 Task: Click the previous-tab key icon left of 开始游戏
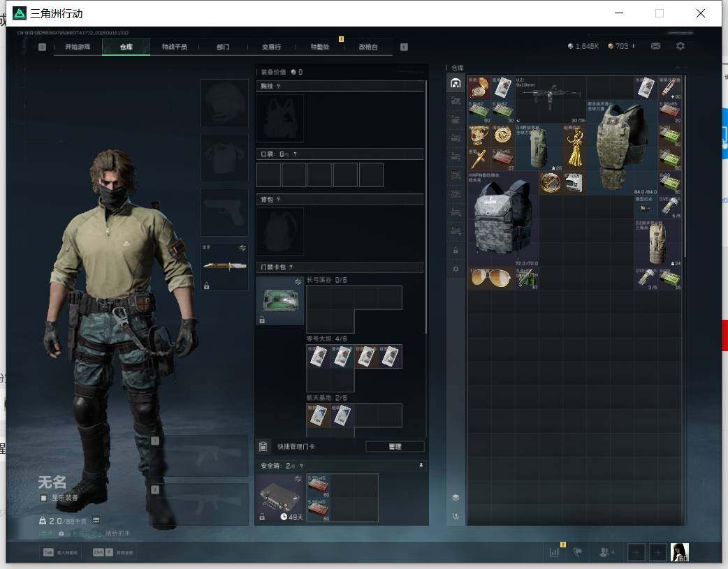click(x=42, y=47)
